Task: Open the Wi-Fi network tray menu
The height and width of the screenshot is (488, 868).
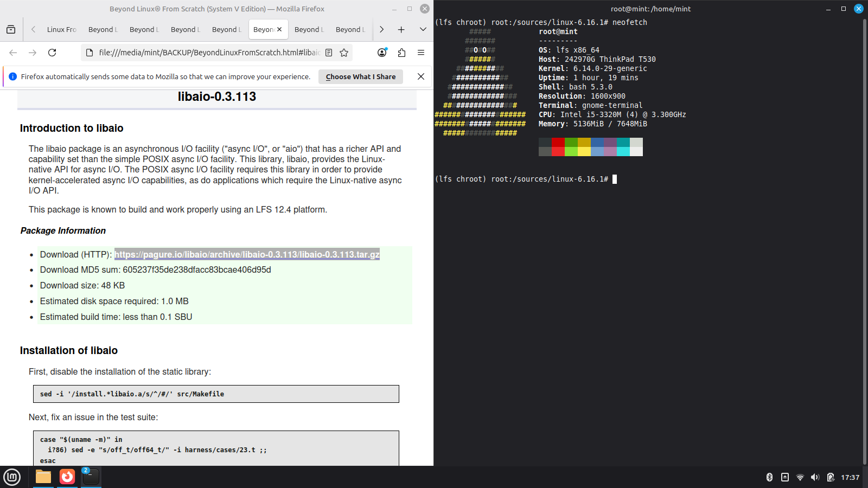Action: (x=800, y=477)
